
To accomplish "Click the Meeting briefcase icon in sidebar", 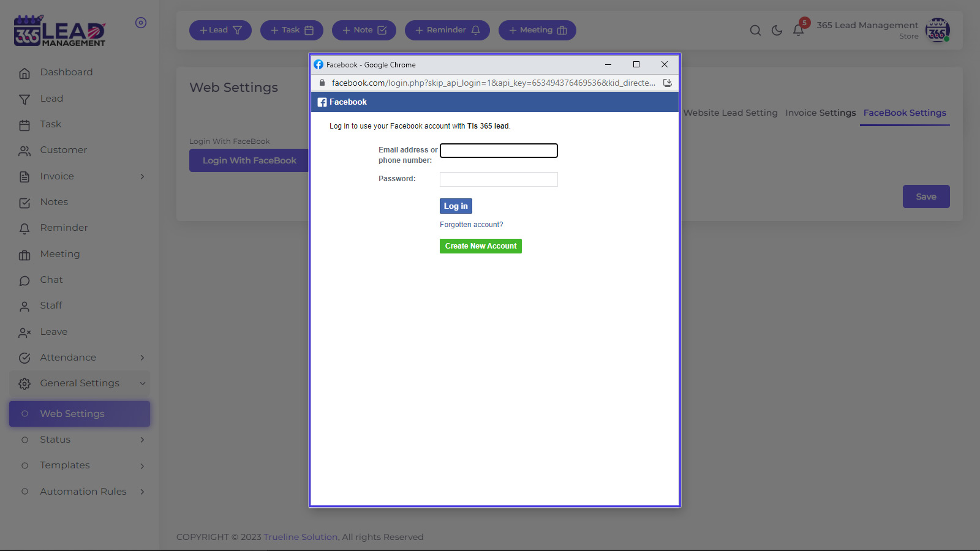I will point(24,255).
